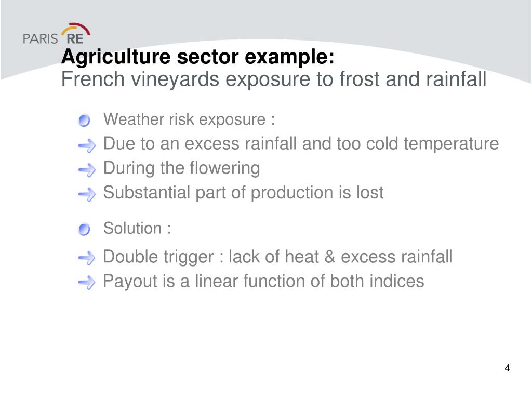Viewport: 532px width, 399px height.
Task: Select the 'Due to an excess rainfall' line
Action: pos(301,144)
